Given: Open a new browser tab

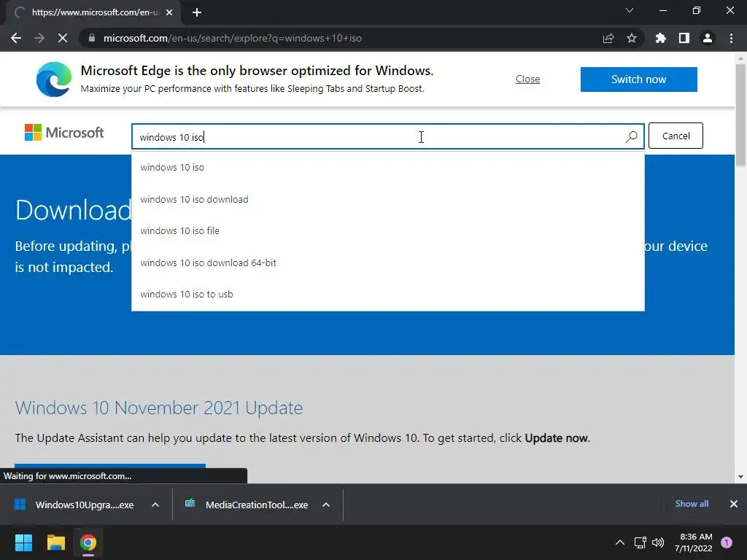Looking at the screenshot, I should pos(197,12).
